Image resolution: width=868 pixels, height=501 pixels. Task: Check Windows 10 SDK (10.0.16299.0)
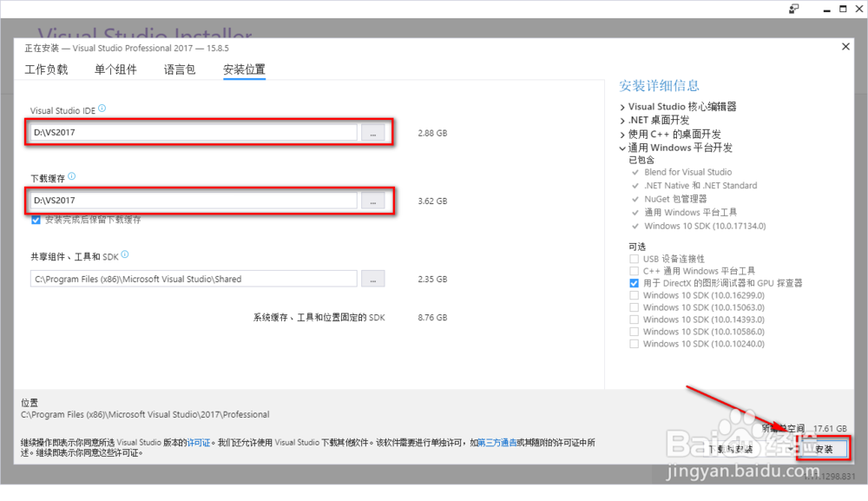pos(635,295)
